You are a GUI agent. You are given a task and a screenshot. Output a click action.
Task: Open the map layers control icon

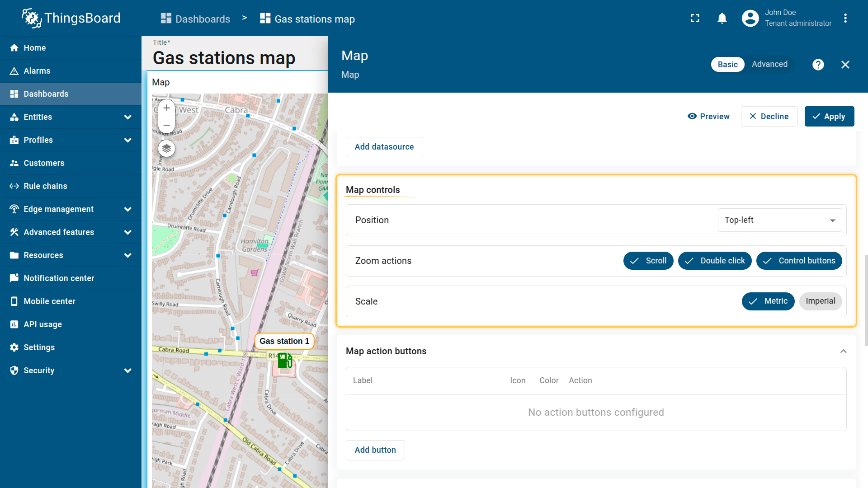167,148
